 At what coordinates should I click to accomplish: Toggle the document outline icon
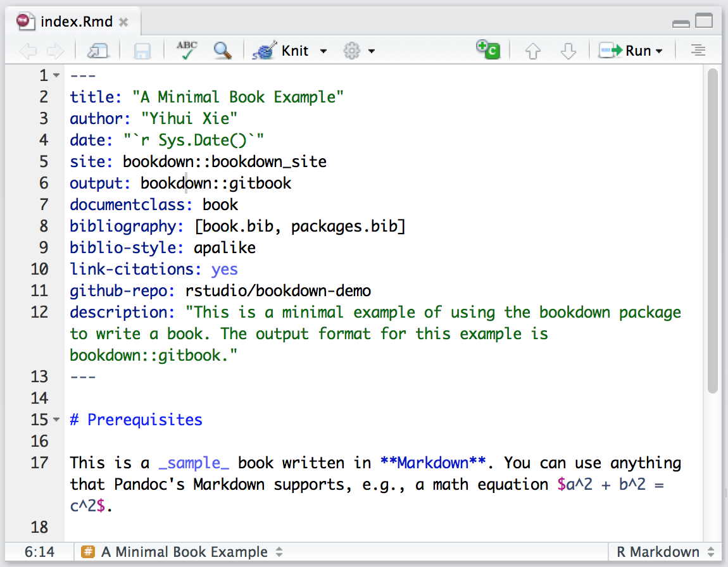click(x=698, y=51)
